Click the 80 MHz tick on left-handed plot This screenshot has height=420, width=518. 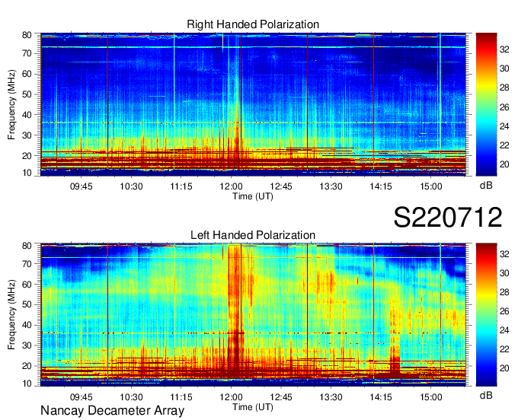27,246
